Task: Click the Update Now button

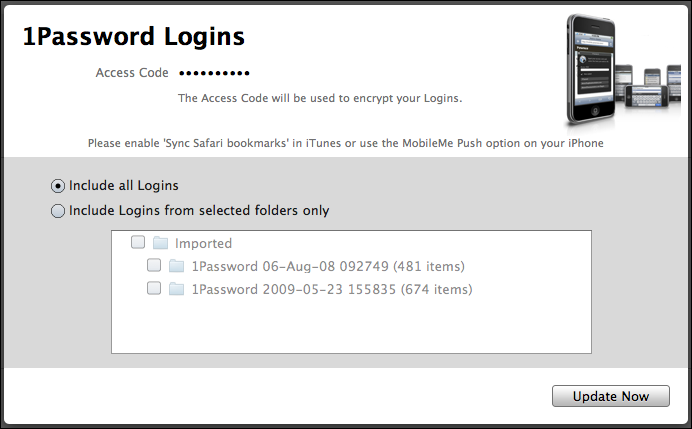Action: pos(611,396)
